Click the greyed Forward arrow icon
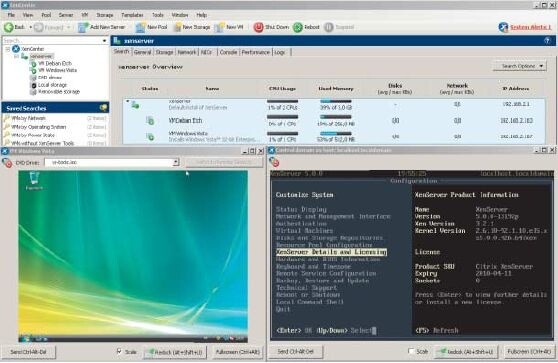The height and width of the screenshot is (363, 558). pos(39,27)
